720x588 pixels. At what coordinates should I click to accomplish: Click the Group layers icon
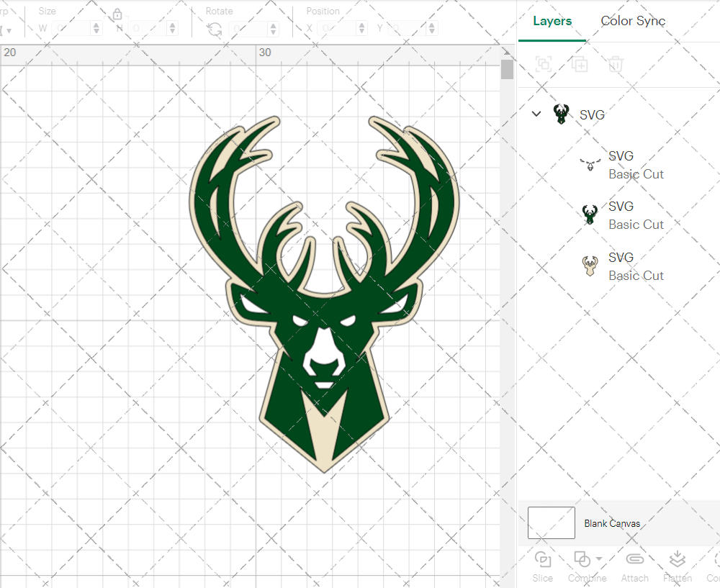544,64
